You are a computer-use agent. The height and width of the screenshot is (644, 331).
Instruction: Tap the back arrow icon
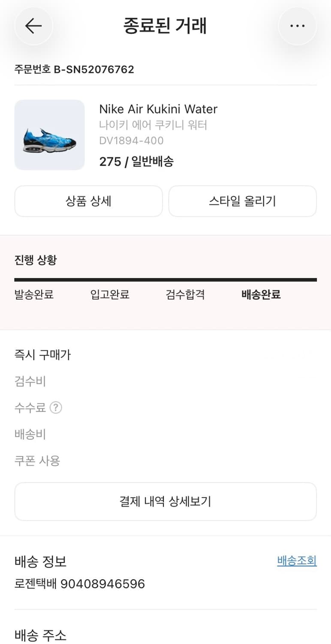pos(33,26)
